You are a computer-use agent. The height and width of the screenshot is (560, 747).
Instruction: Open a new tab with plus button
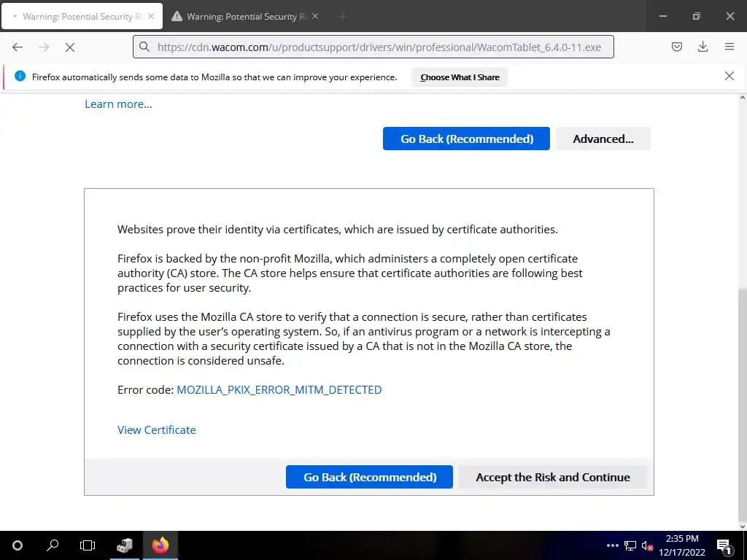point(343,17)
